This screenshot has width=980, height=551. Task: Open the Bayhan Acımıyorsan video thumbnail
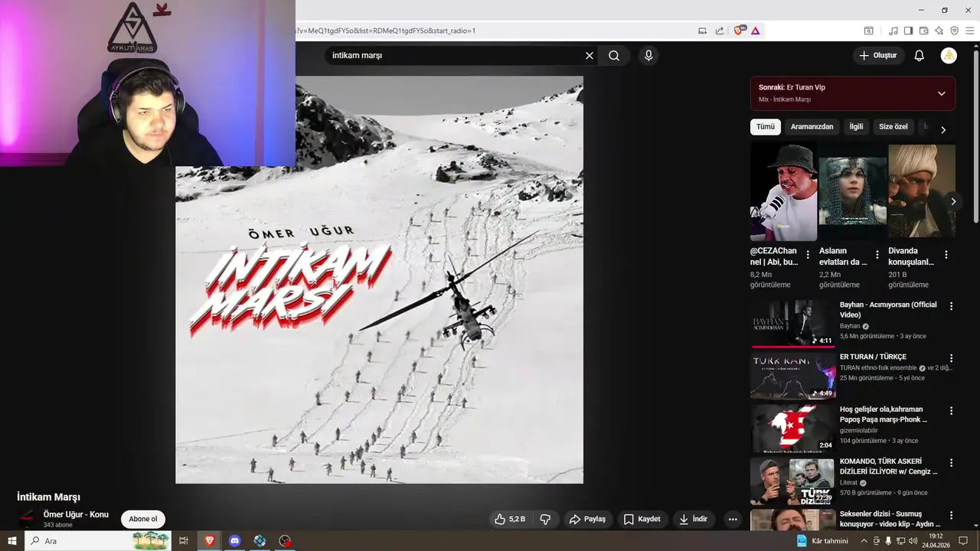click(792, 324)
